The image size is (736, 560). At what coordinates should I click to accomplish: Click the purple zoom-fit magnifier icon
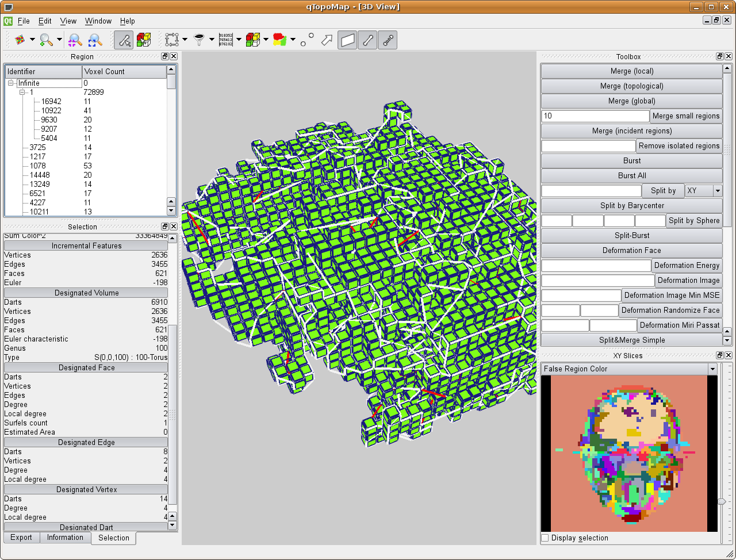pyautogui.click(x=75, y=40)
